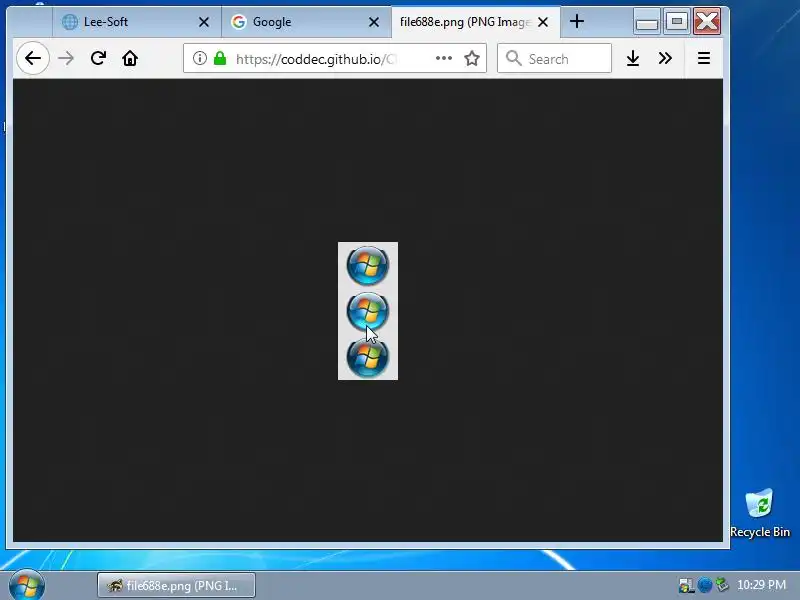Click the forward navigation arrow

[x=66, y=58]
